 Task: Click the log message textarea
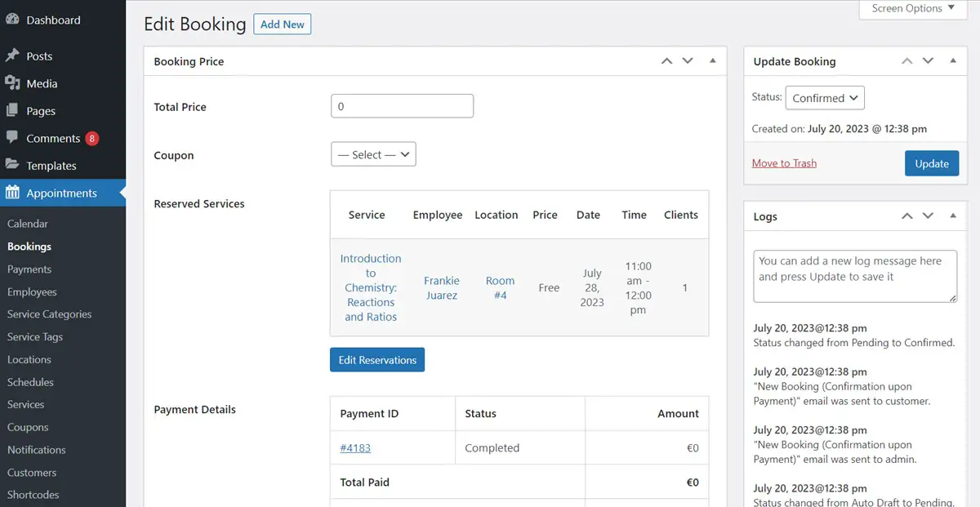point(855,277)
